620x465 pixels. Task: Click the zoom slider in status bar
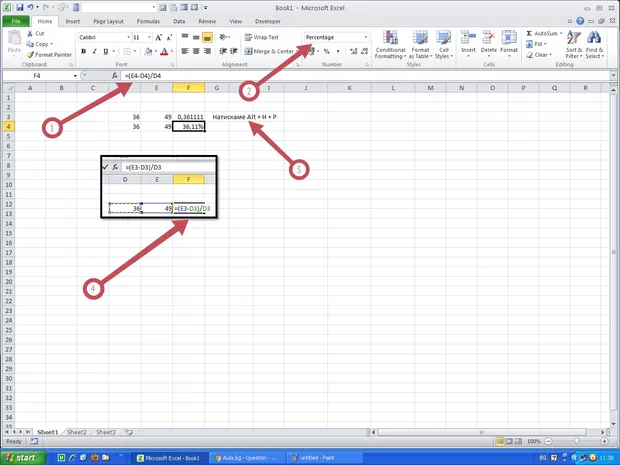[576, 441]
